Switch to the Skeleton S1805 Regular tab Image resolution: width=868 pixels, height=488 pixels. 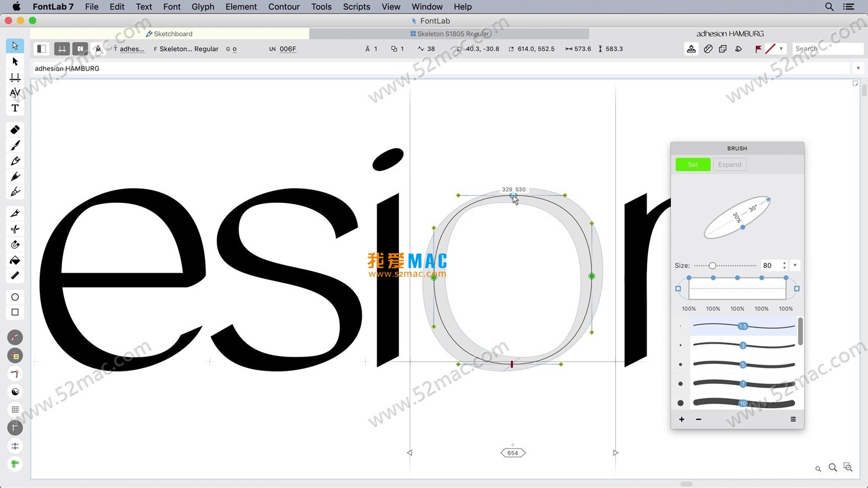tap(449, 34)
